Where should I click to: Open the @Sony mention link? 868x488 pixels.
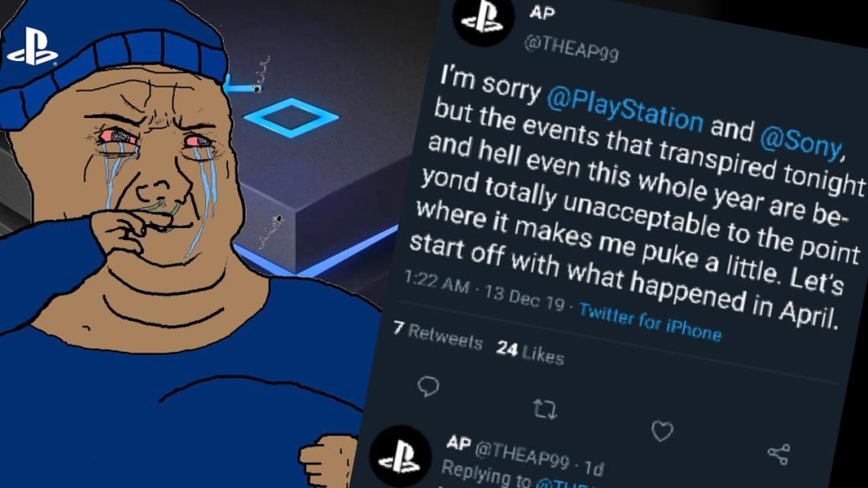801,140
